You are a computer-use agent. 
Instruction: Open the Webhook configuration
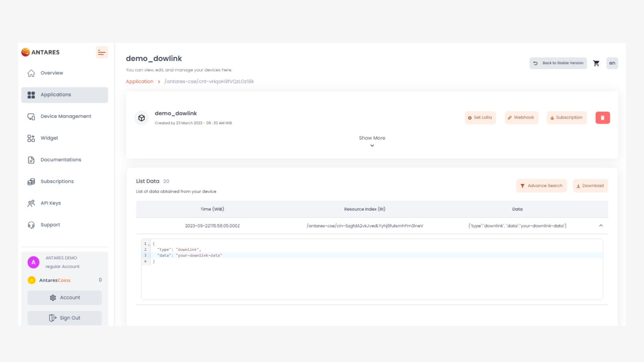tap(521, 118)
